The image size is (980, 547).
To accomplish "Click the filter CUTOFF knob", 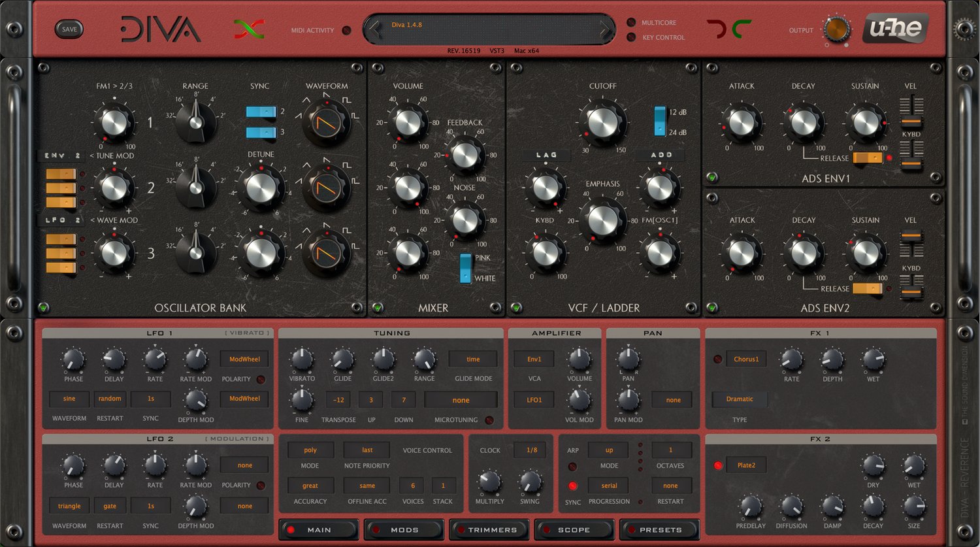I will [x=602, y=122].
